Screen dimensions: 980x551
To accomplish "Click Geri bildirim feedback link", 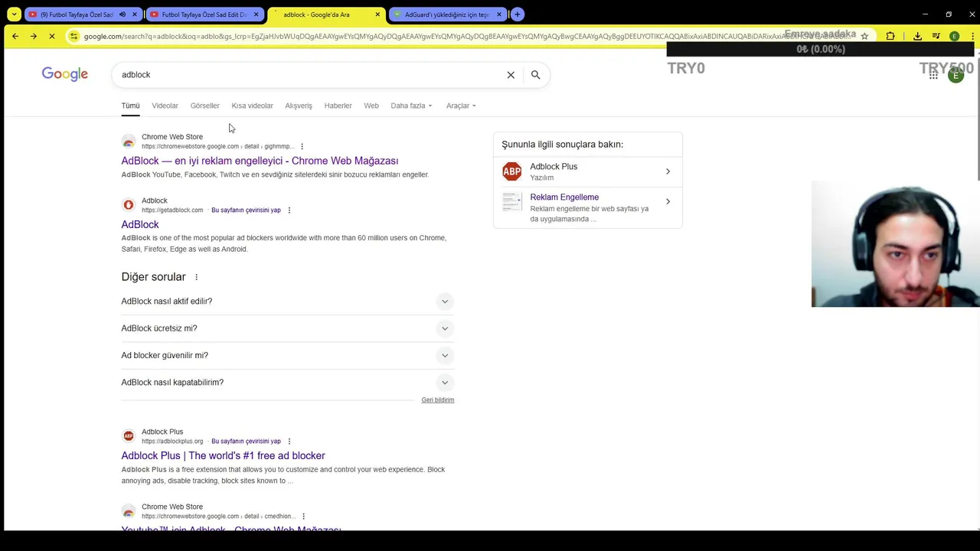I will pos(437,400).
